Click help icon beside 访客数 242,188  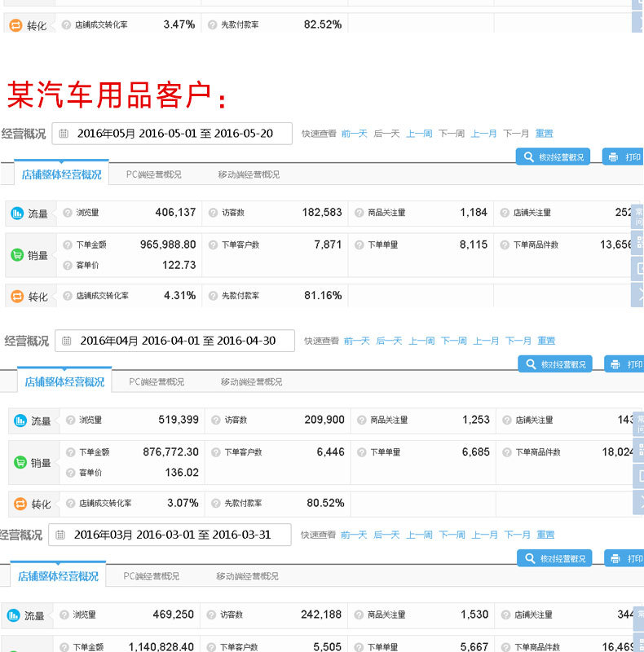[x=211, y=615]
